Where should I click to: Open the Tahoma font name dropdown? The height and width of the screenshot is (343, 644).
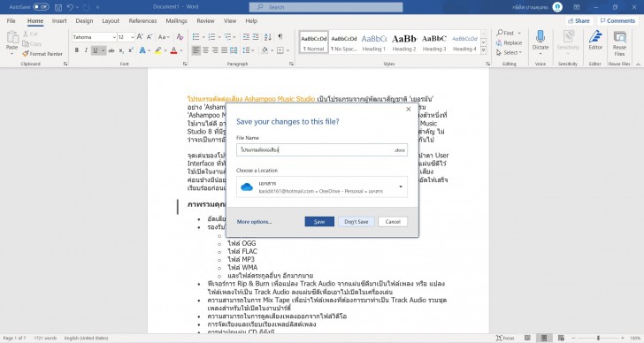(x=114, y=37)
